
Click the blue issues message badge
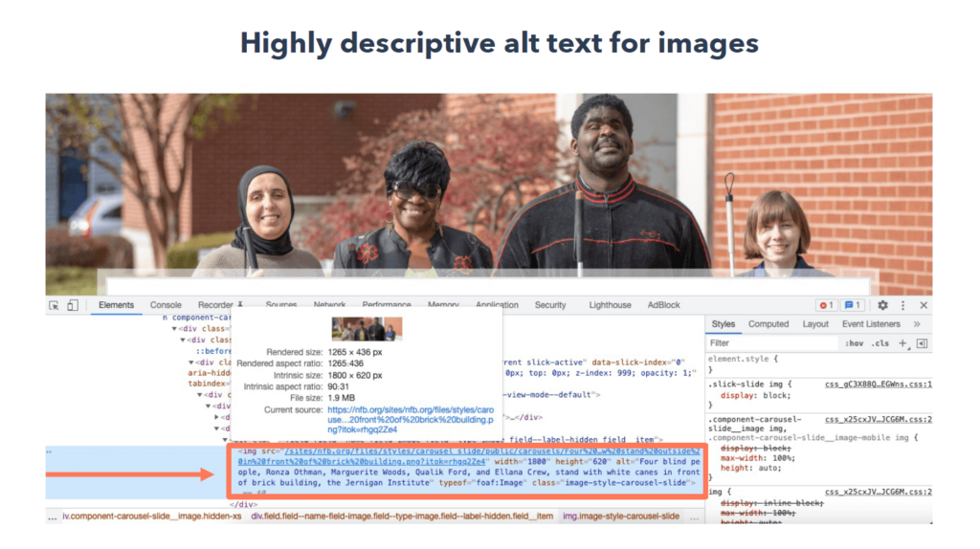(x=852, y=305)
